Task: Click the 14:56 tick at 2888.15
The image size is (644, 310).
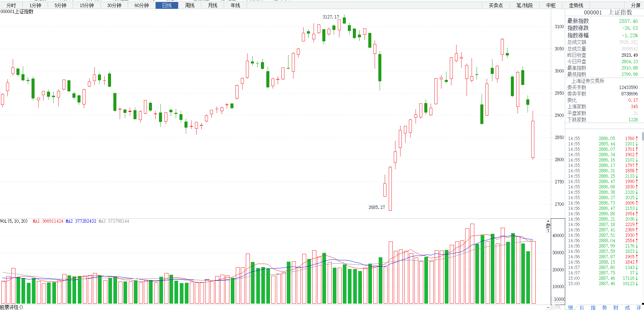Action: tap(603, 262)
